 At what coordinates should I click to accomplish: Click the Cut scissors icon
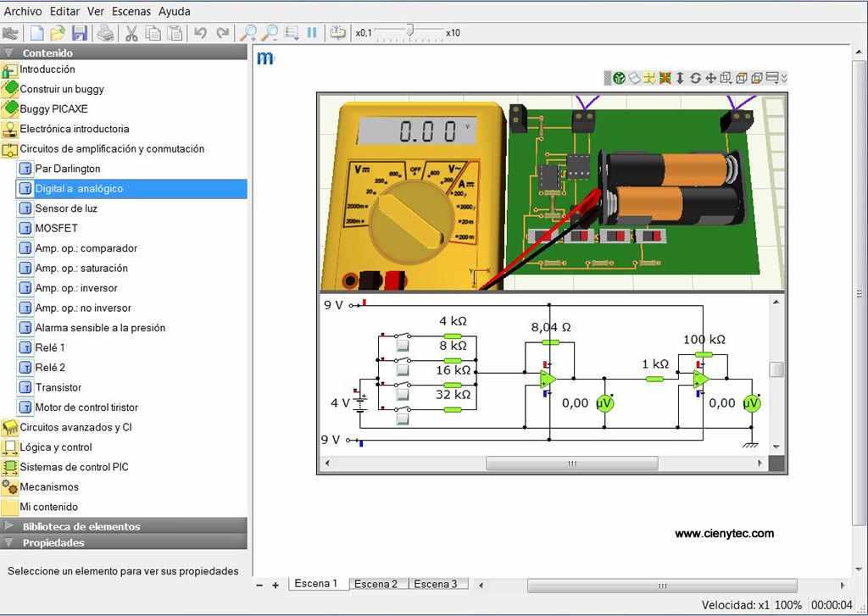pyautogui.click(x=131, y=33)
